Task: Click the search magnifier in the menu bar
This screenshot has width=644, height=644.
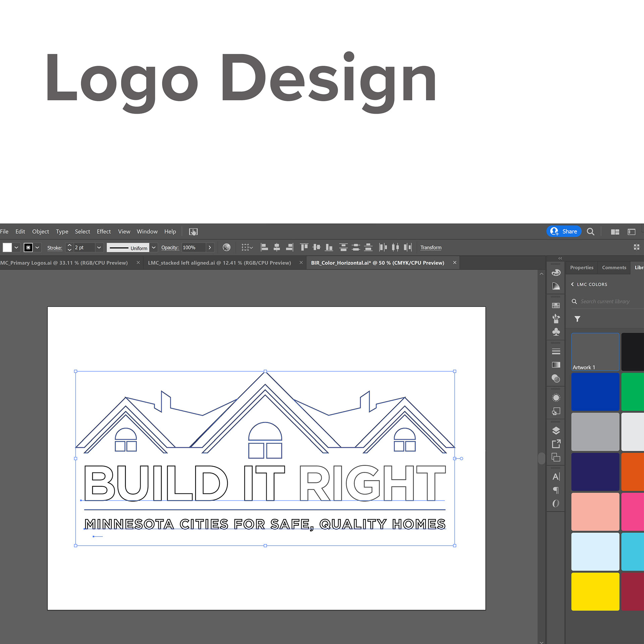Action: tap(591, 231)
